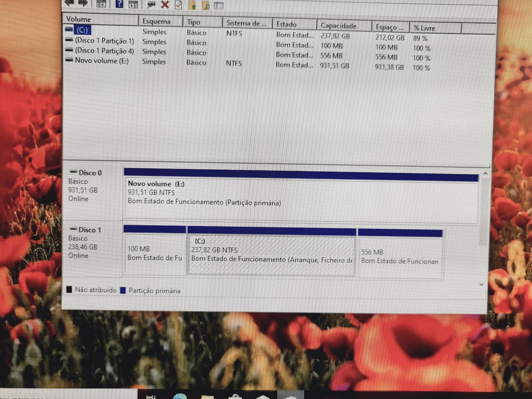The image size is (532, 399).
Task: Select Novo volume (E:) 931,51 GB partition block
Action: point(301,196)
